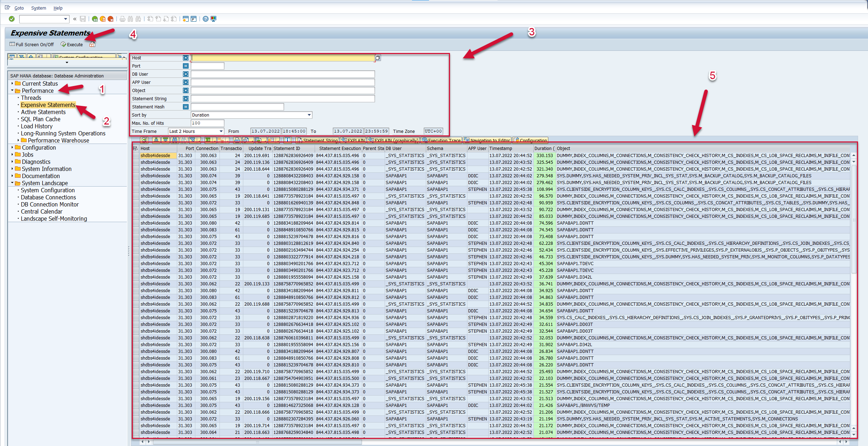Click the EXPLAIN (graphically) button
Image resolution: width=868 pixels, height=446 pixels.
point(394,140)
